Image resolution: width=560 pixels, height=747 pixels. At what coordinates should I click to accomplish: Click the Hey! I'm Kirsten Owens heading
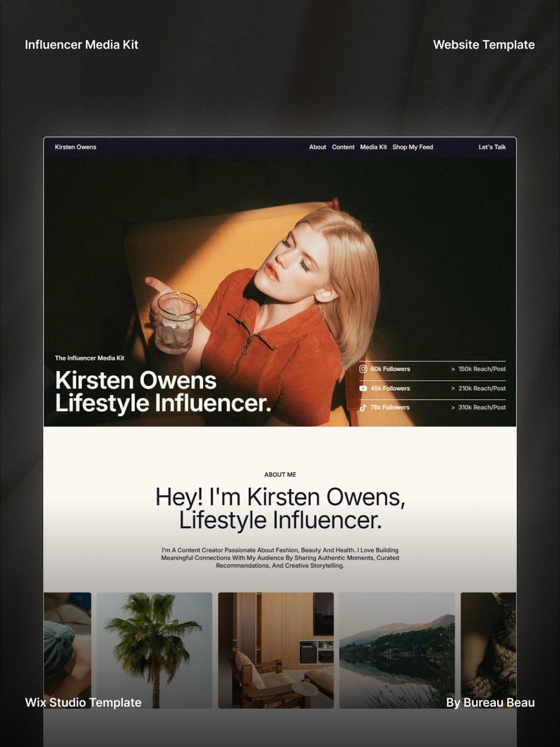point(280,509)
